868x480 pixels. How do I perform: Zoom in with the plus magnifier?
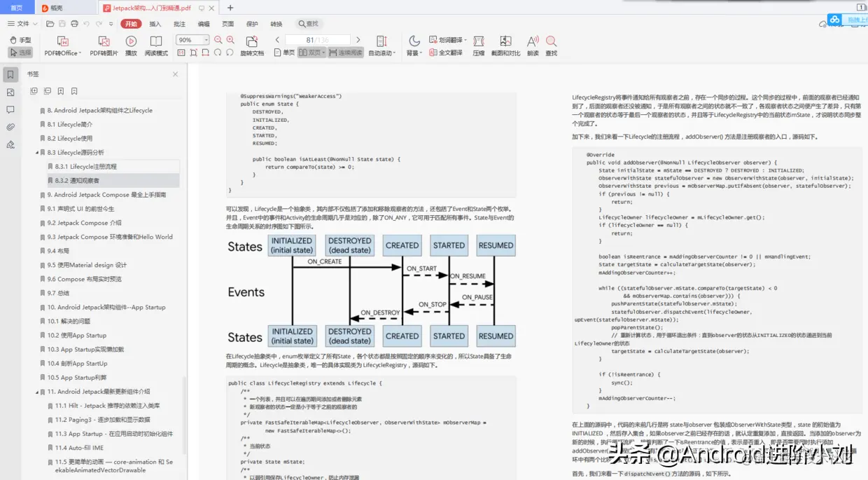click(x=230, y=40)
